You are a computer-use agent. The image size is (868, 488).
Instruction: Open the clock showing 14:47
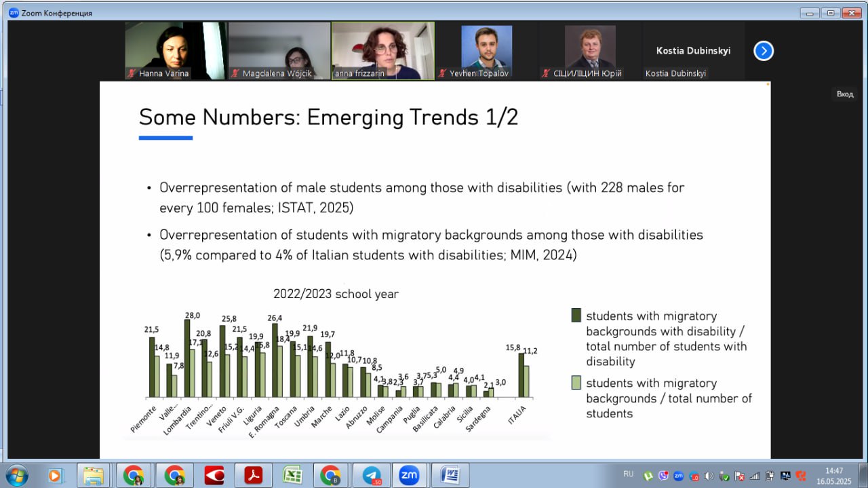(x=833, y=475)
